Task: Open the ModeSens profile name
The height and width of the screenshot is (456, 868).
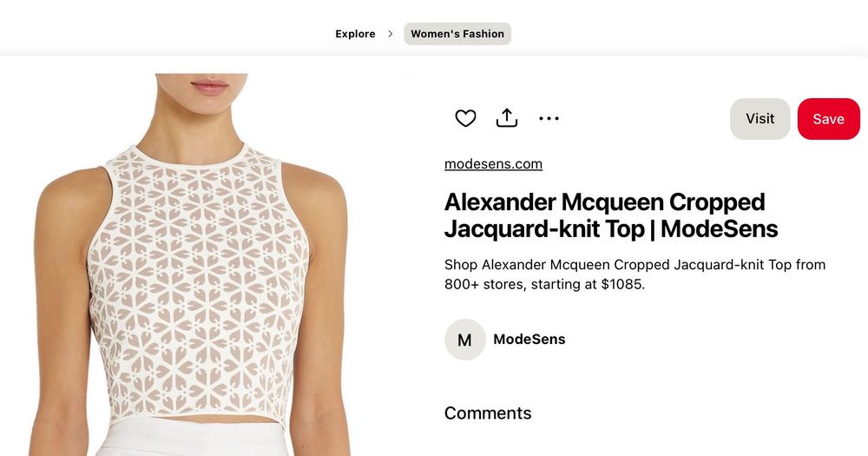Action: click(x=529, y=340)
